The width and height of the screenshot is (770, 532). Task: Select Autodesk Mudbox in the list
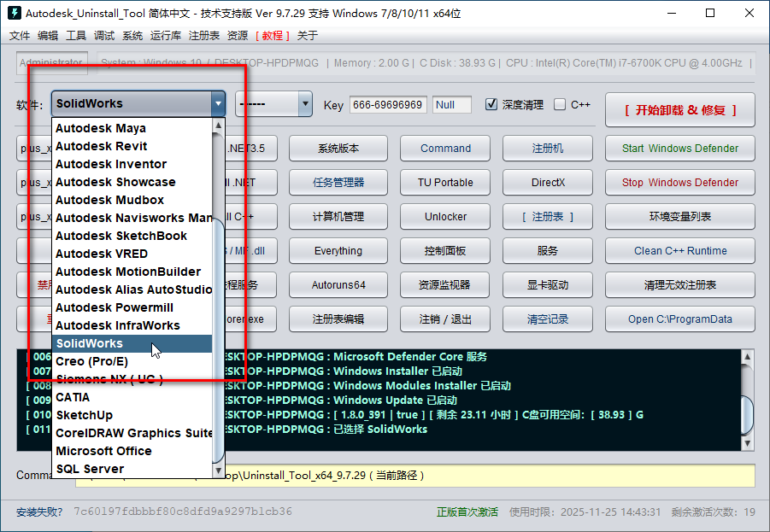[x=132, y=200]
